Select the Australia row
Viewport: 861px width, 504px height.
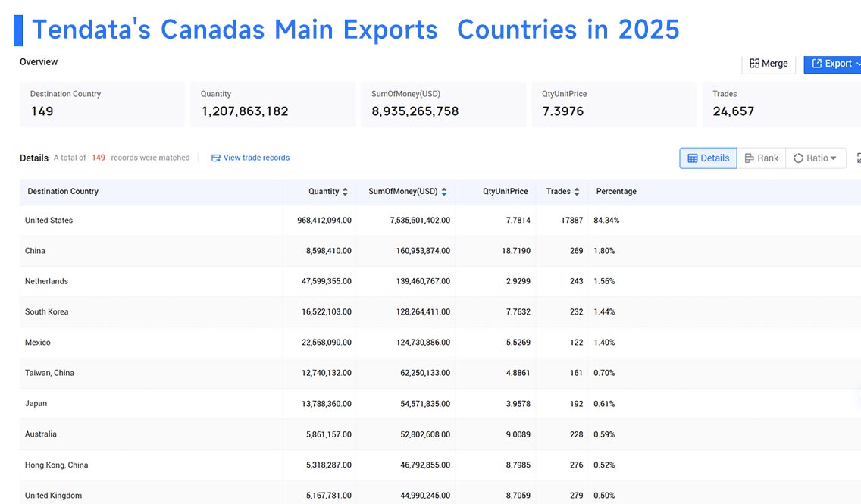440,434
